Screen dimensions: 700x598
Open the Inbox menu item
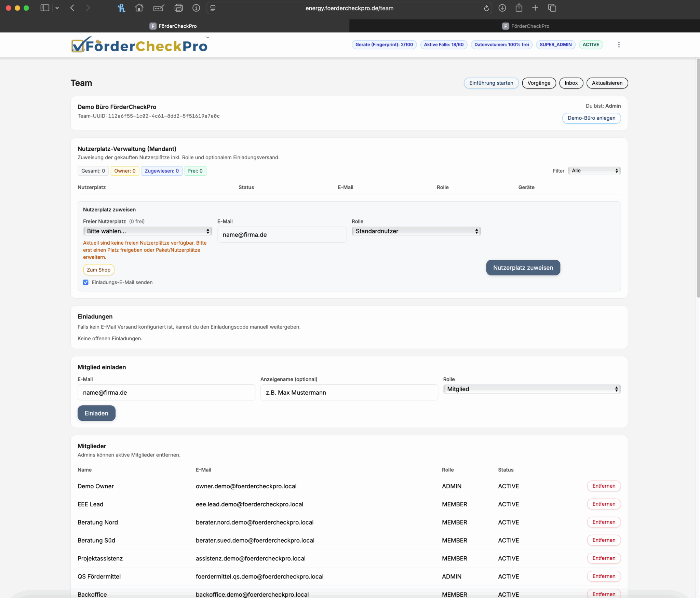[571, 83]
